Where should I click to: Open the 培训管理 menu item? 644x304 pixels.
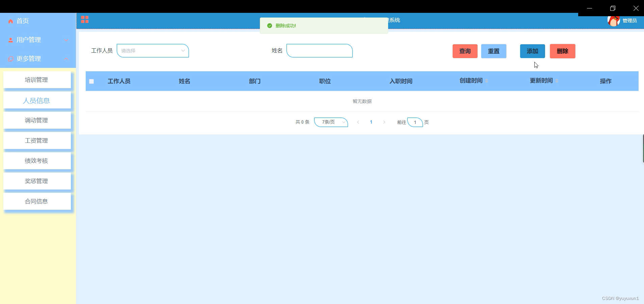click(37, 80)
